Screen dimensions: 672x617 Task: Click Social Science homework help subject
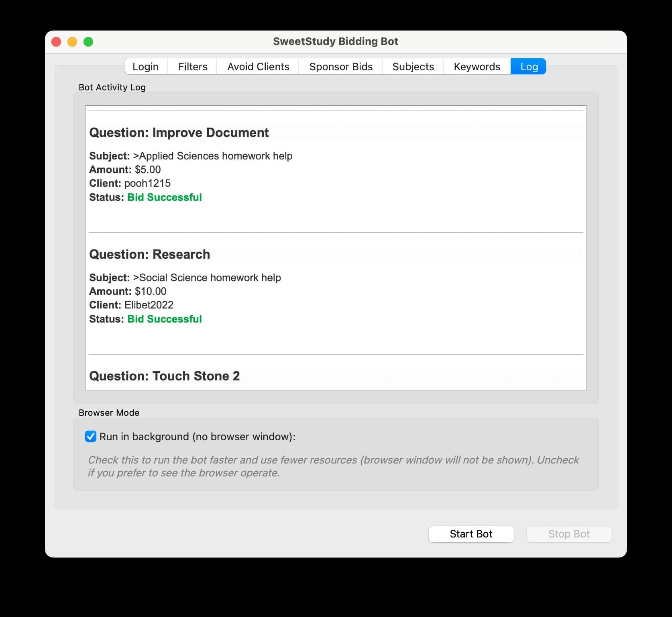(x=207, y=278)
